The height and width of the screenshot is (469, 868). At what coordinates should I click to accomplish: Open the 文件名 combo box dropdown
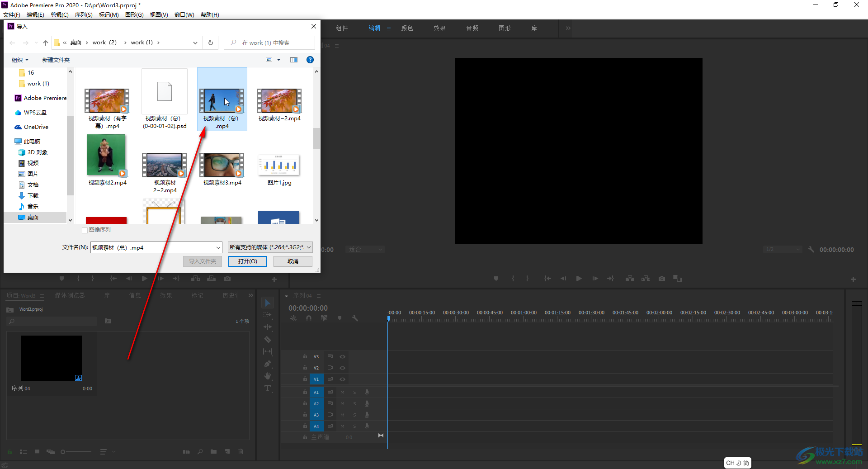pos(218,247)
